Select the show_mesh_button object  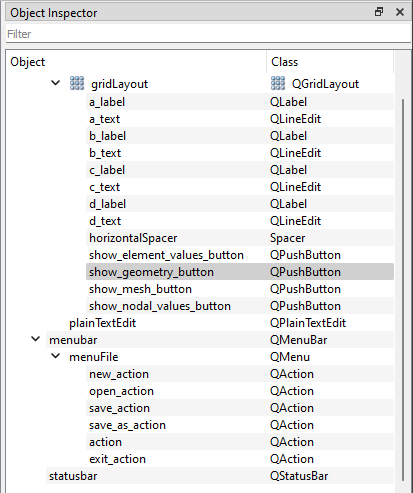[x=140, y=289]
